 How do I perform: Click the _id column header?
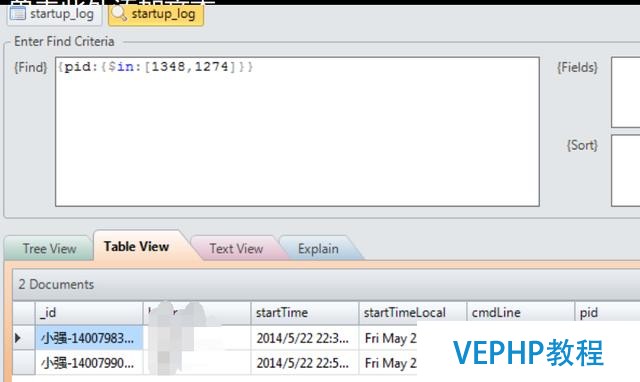pyautogui.click(x=89, y=313)
